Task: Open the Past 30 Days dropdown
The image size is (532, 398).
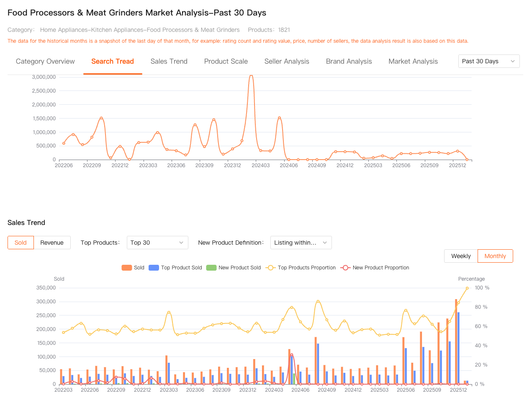Action: coord(488,61)
